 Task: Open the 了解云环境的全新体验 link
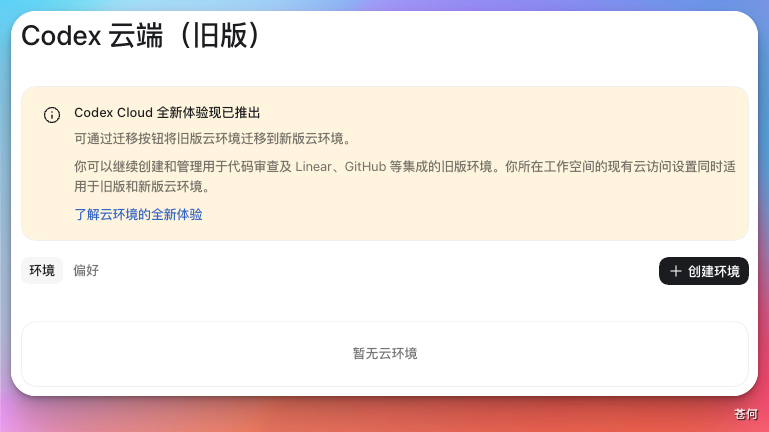click(x=138, y=214)
